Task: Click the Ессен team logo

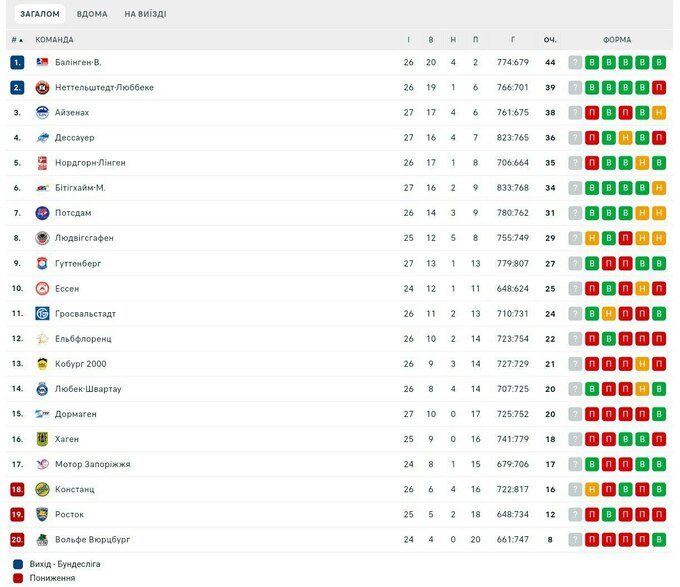Action: 42,288
